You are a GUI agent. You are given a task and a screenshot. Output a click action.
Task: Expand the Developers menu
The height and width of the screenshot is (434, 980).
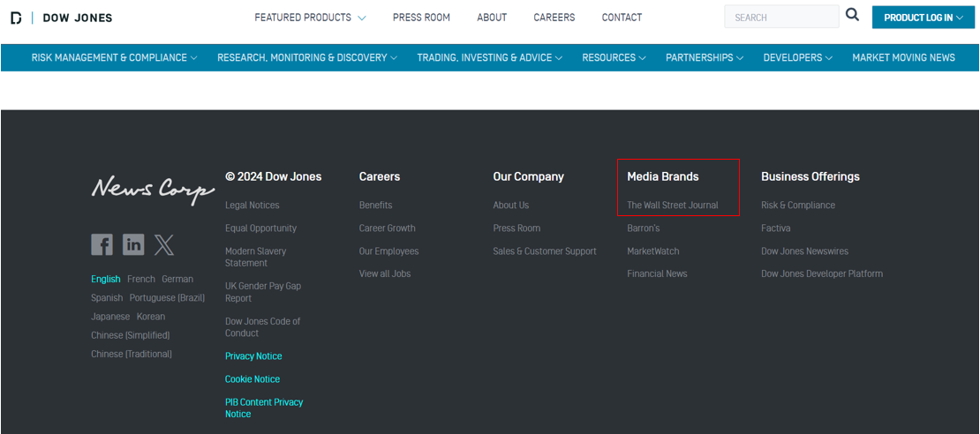click(797, 57)
